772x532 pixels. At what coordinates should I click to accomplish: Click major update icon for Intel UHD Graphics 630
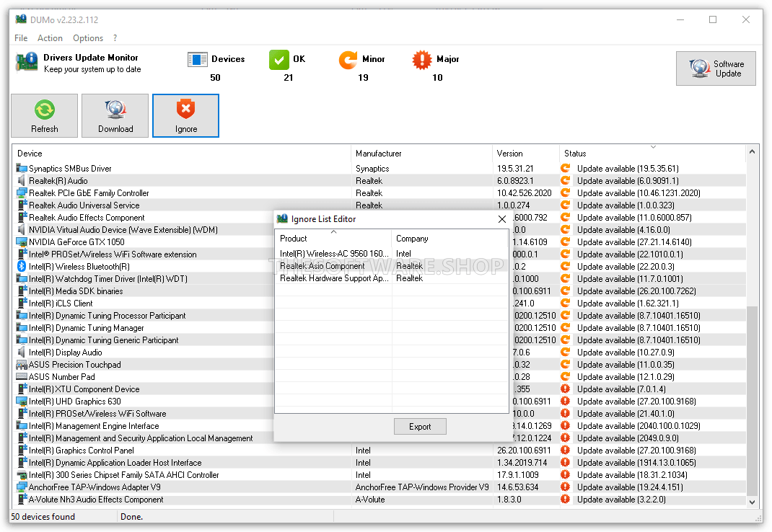[565, 401]
